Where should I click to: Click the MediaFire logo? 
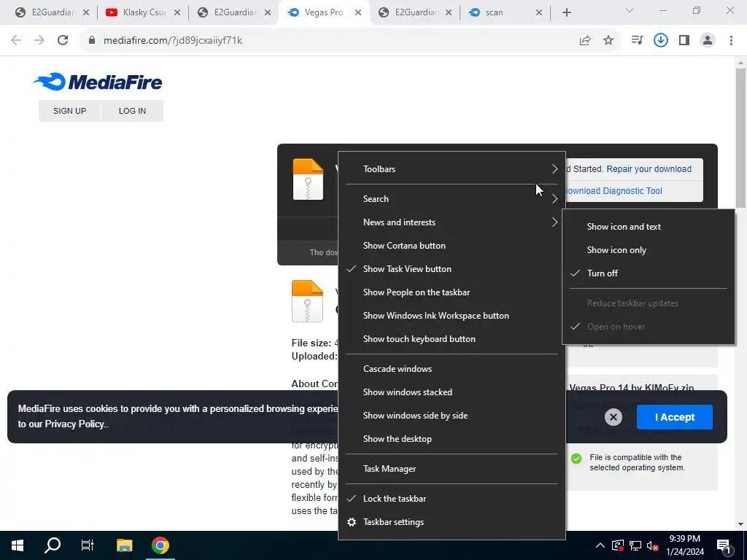tap(98, 82)
